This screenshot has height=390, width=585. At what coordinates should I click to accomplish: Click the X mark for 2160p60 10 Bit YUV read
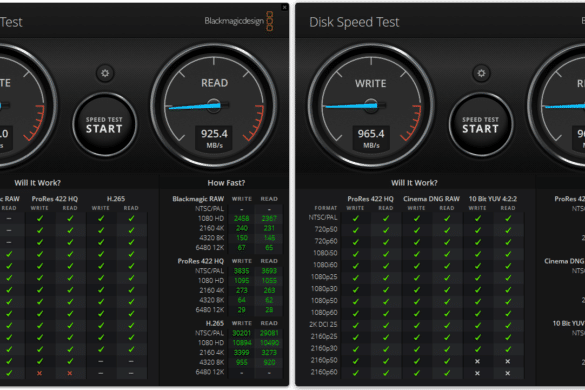(508, 373)
